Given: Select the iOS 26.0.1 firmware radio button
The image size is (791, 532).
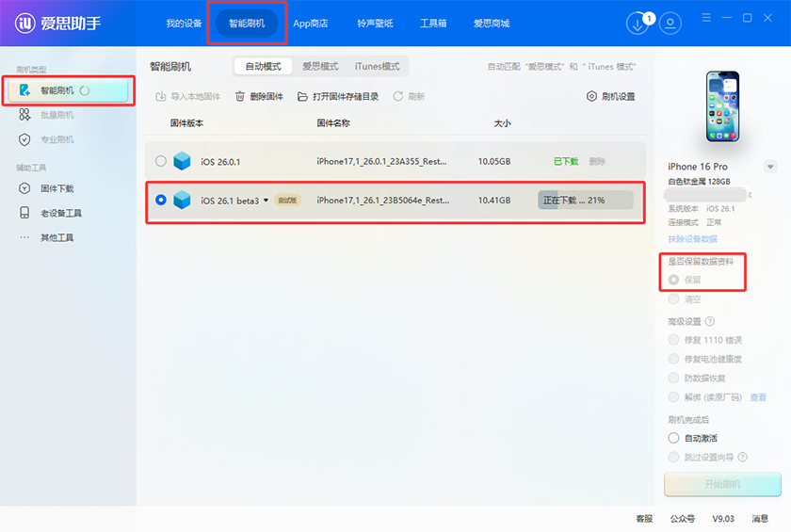Looking at the screenshot, I should coord(161,161).
